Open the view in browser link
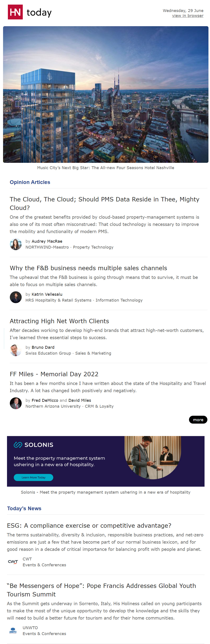This screenshot has width=210, height=644. (x=187, y=16)
